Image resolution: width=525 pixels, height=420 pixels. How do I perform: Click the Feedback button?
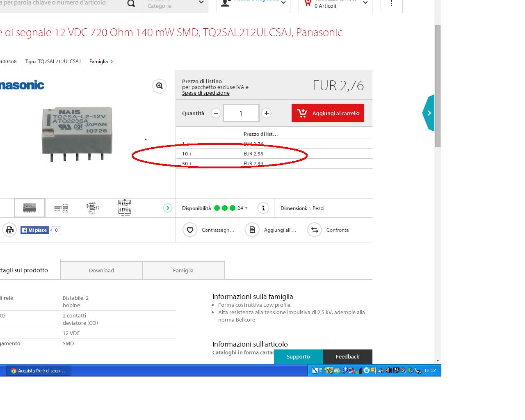(x=347, y=357)
